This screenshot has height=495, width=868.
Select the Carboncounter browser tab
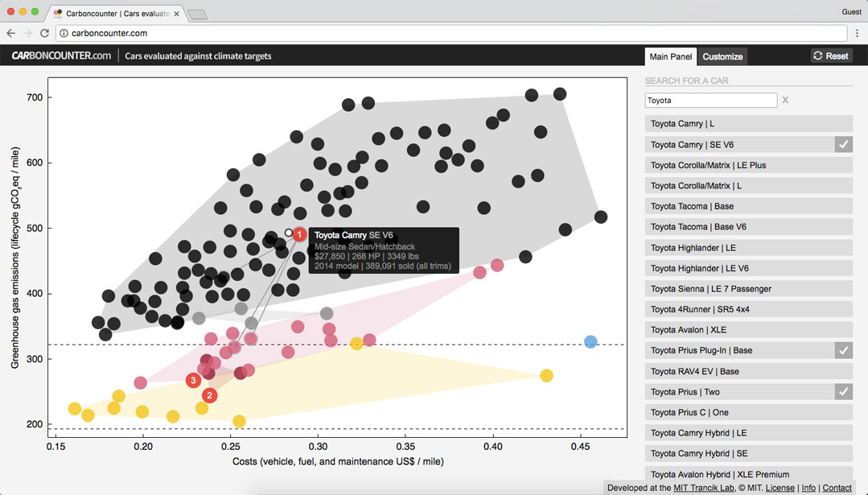pos(117,14)
